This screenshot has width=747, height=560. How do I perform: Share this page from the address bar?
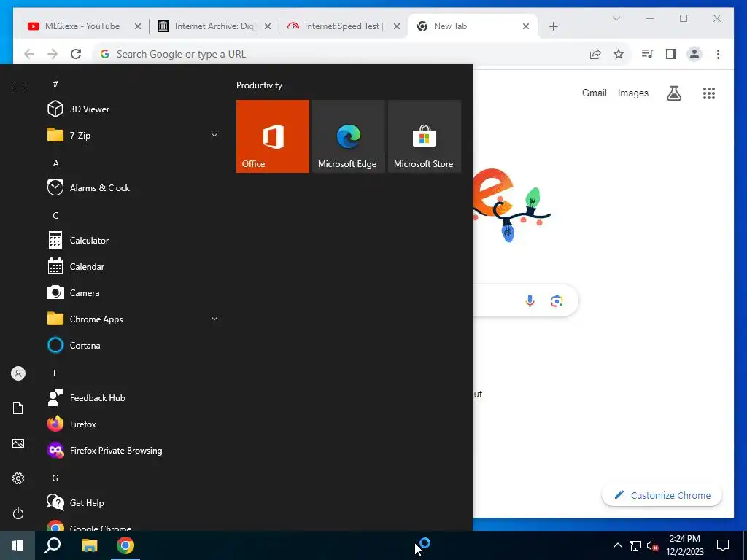pyautogui.click(x=595, y=54)
